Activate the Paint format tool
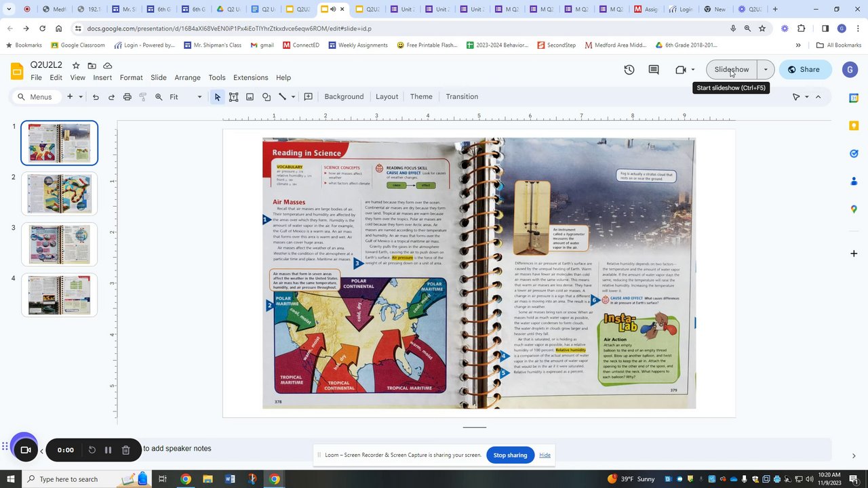The width and height of the screenshot is (868, 488). (x=142, y=97)
